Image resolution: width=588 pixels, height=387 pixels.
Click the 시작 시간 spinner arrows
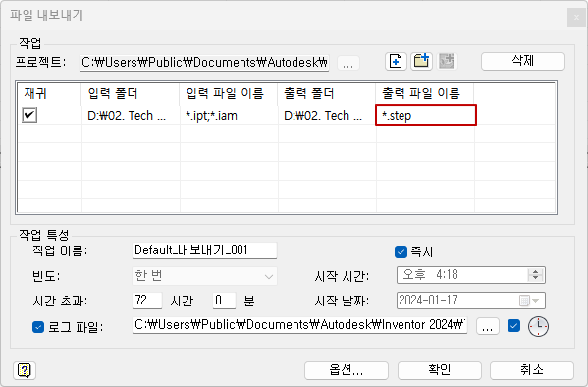536,275
